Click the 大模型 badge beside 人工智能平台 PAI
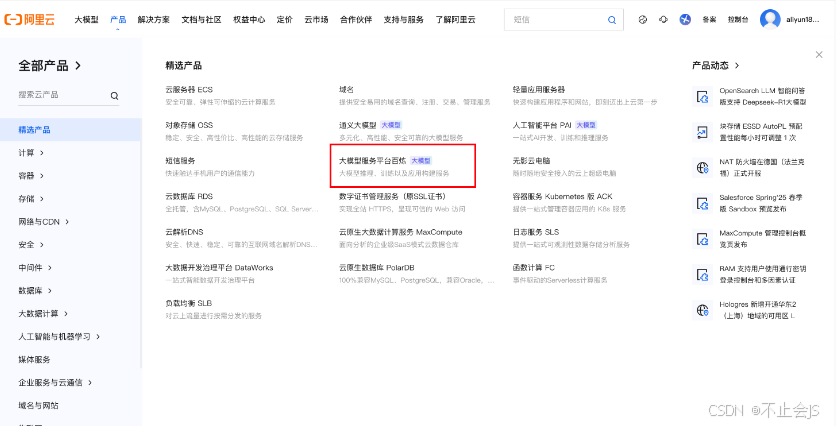The image size is (836, 426). coord(586,125)
